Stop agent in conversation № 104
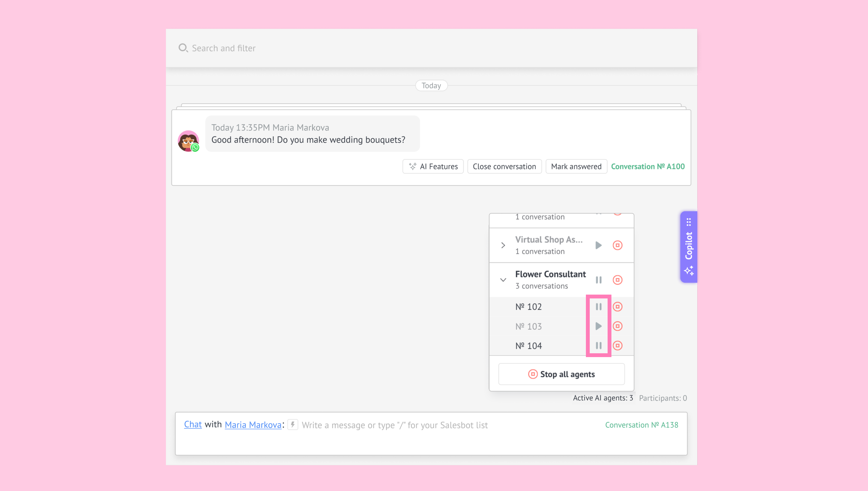The width and height of the screenshot is (868, 491). coord(617,346)
